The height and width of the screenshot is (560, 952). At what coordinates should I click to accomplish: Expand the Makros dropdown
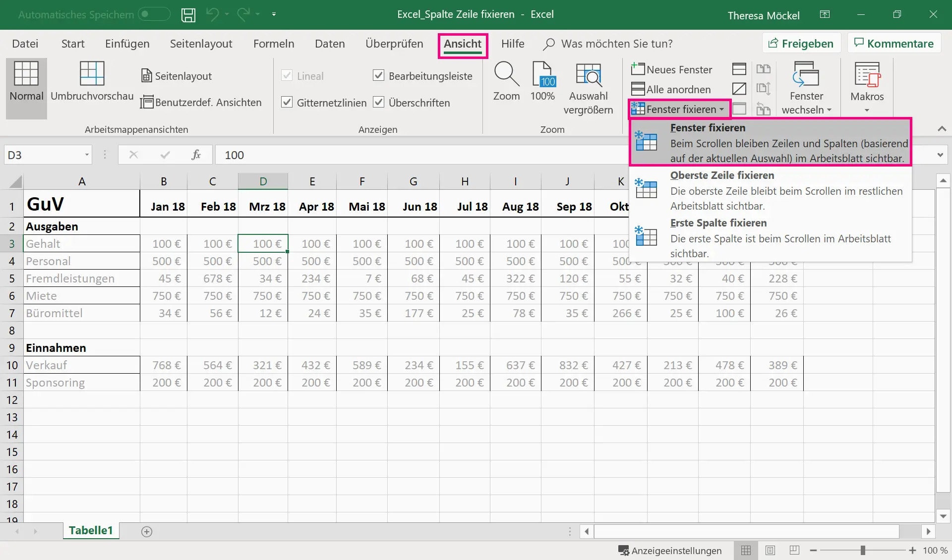tap(867, 110)
